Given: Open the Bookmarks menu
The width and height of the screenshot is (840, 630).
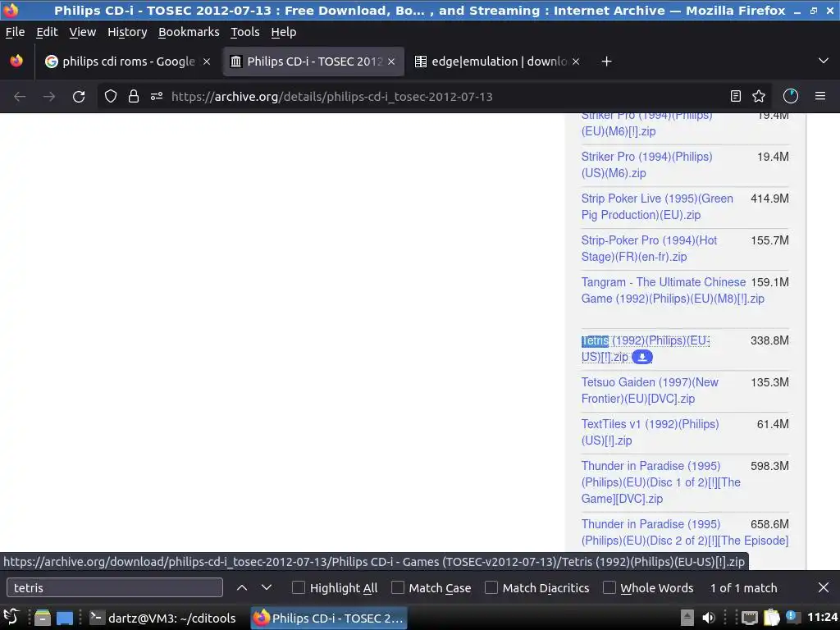Looking at the screenshot, I should coord(189,32).
